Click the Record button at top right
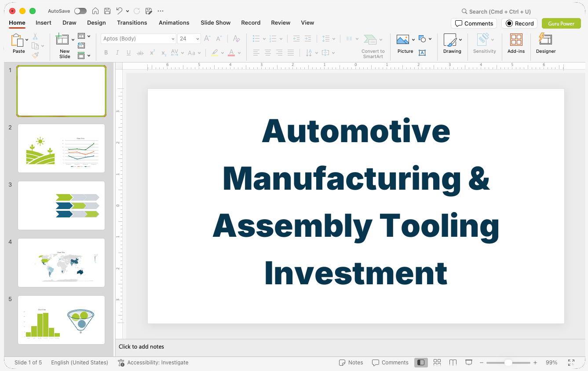This screenshot has width=588, height=371. 519,23
